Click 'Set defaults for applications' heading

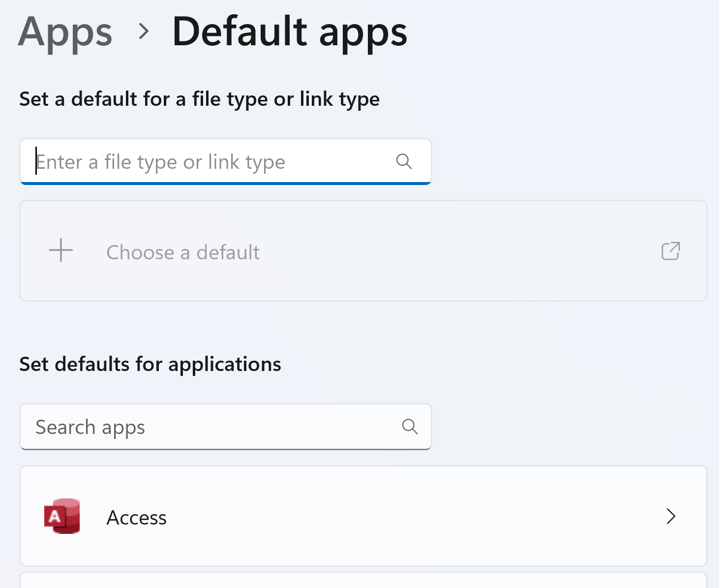click(x=150, y=364)
